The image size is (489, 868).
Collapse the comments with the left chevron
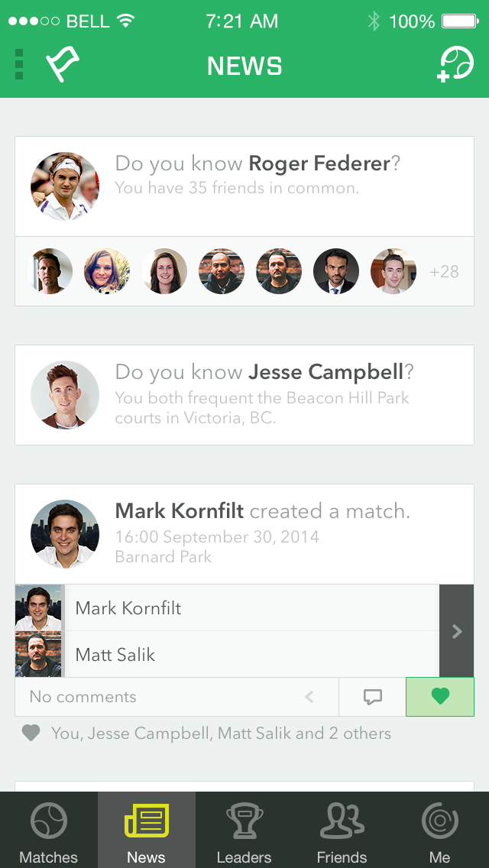click(x=309, y=696)
